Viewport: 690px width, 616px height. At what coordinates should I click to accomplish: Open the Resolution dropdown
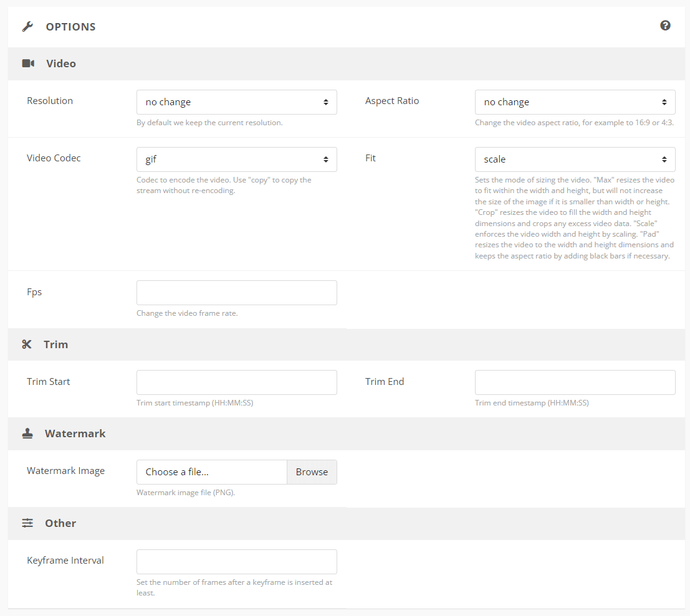pyautogui.click(x=236, y=102)
